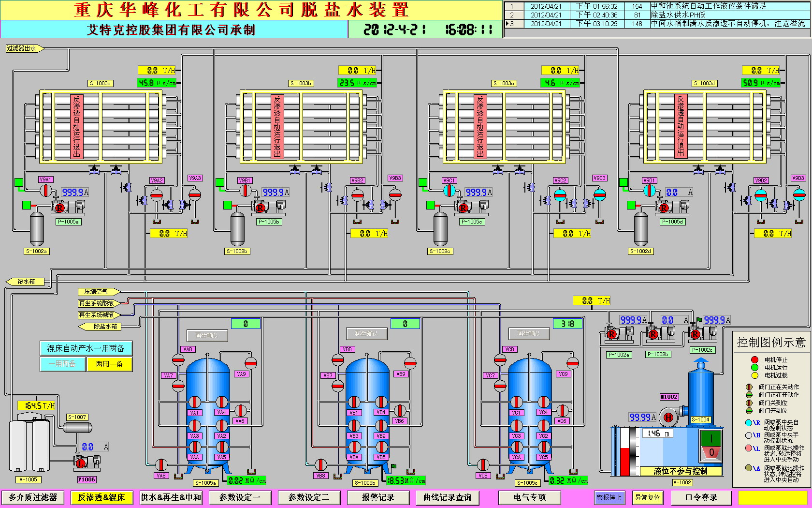Open the 口令登录 login dialog
The image size is (812, 508).
pyautogui.click(x=701, y=497)
